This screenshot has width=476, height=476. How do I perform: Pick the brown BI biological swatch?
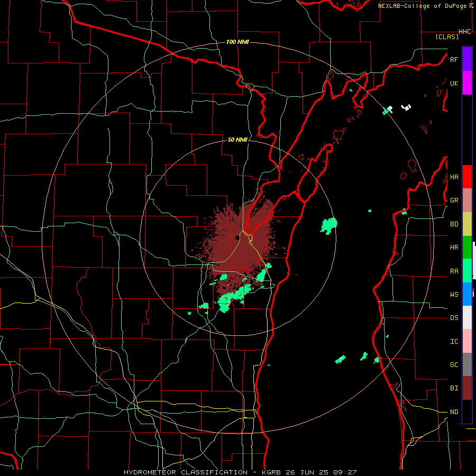pos(467,388)
